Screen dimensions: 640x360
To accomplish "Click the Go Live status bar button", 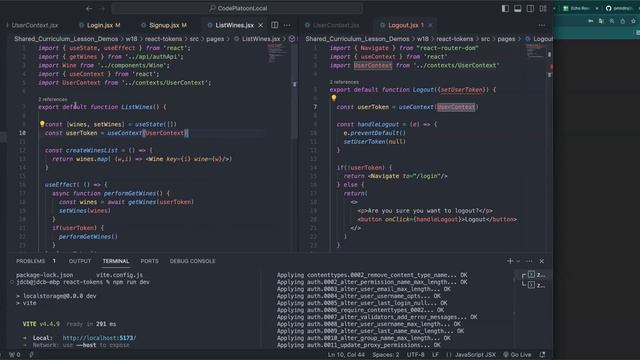I will (x=518, y=355).
